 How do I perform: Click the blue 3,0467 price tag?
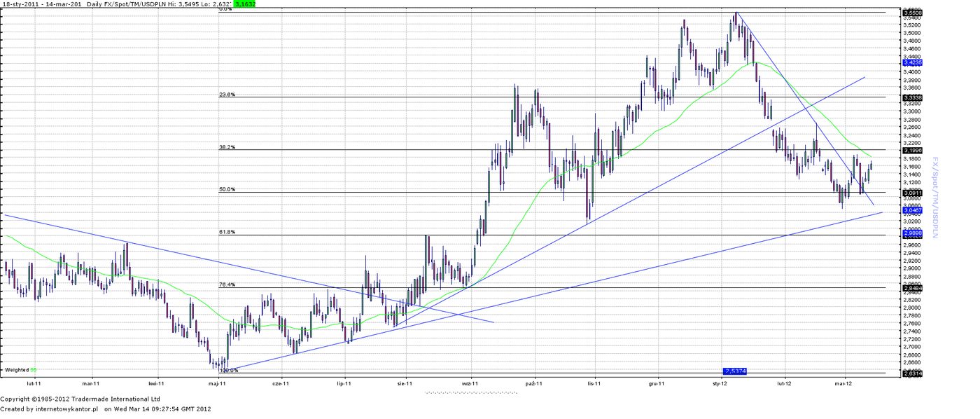click(x=912, y=210)
